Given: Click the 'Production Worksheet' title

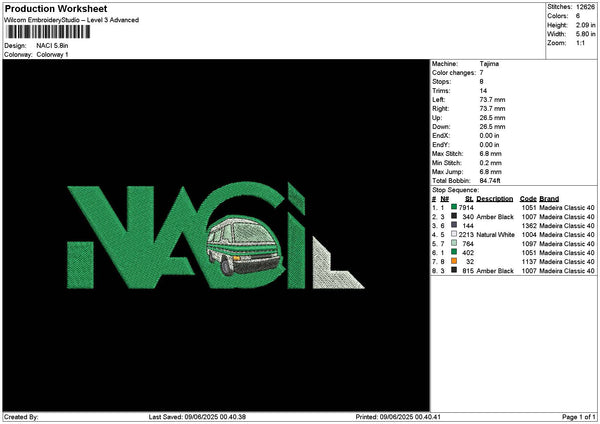Looking at the screenshot, I should pos(56,8).
